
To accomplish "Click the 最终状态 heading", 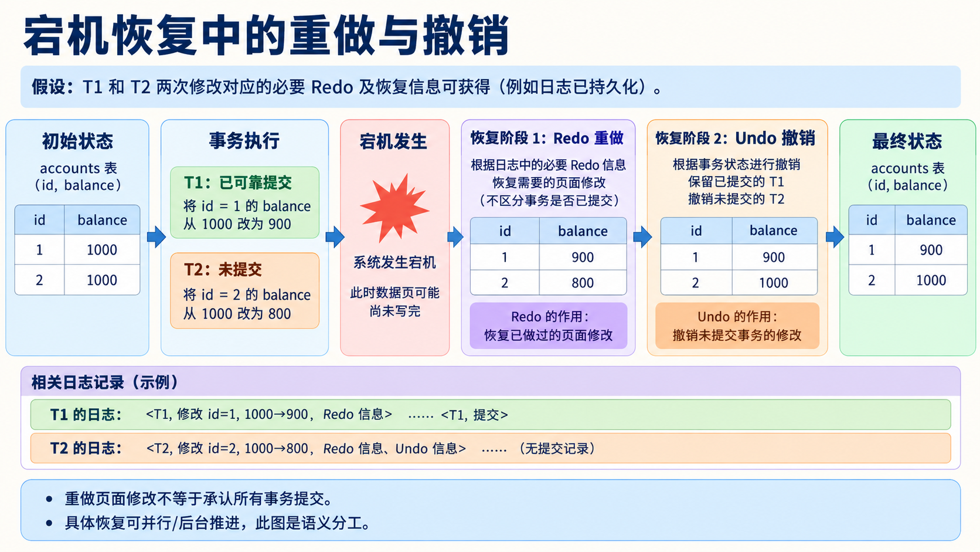I will [x=907, y=141].
